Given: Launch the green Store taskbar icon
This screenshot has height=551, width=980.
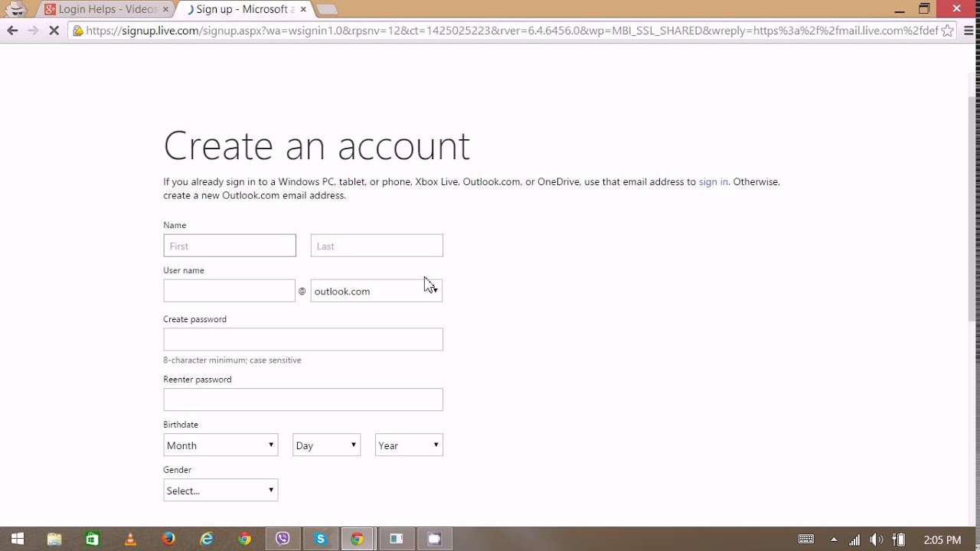Looking at the screenshot, I should coord(92,540).
